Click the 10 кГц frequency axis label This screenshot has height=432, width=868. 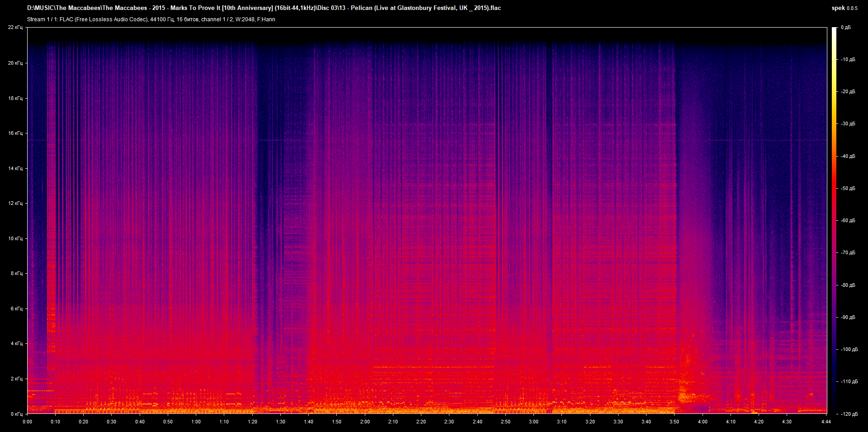[x=15, y=238]
